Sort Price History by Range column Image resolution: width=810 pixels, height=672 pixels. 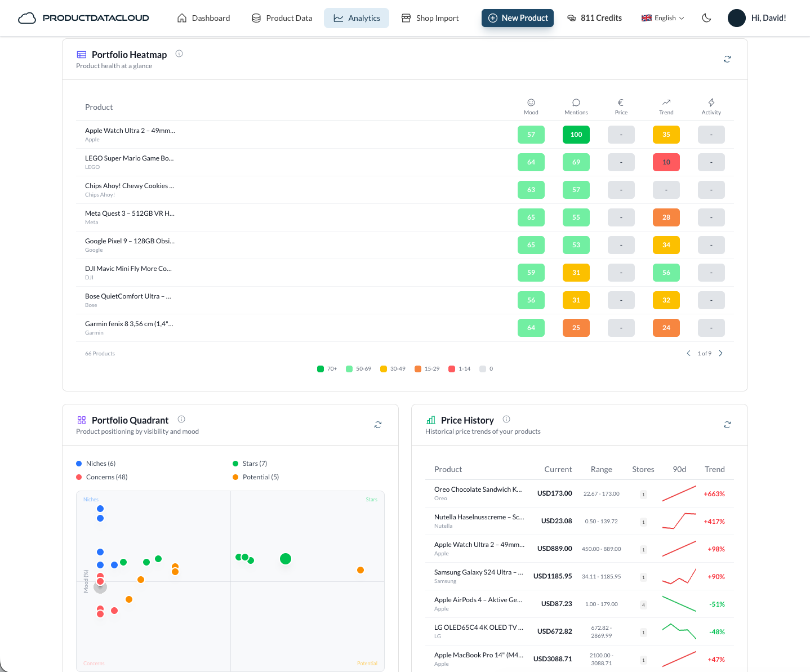point(601,469)
